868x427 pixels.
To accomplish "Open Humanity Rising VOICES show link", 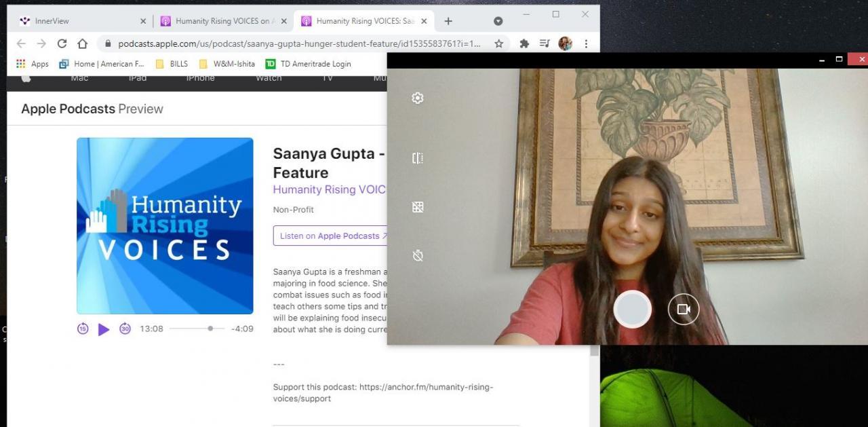I will (330, 190).
